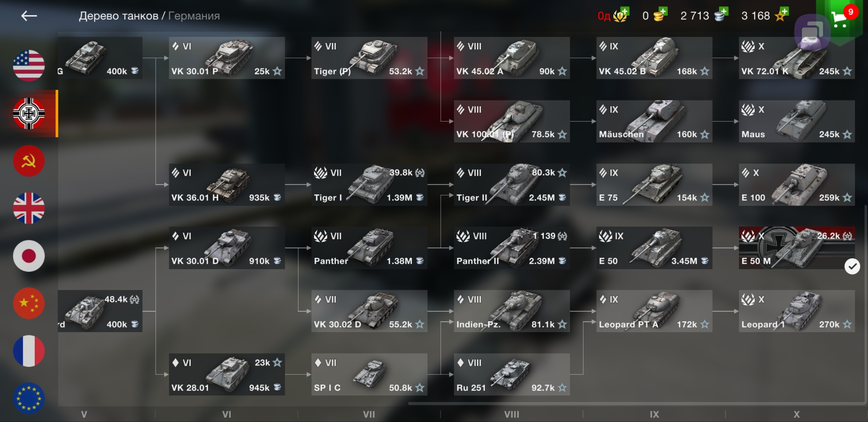The height and width of the screenshot is (422, 868).
Task: Click the Дерево танков breadcrumb title
Action: 118,16
